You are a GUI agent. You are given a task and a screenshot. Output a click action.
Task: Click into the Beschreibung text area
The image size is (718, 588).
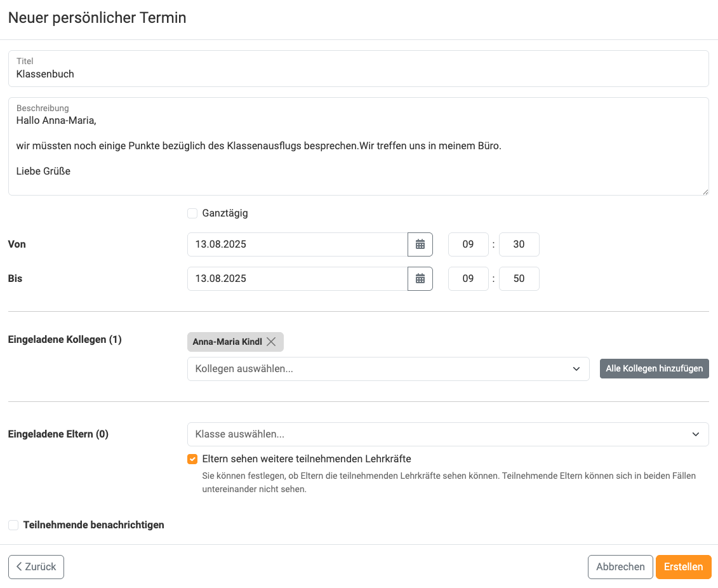coord(359,147)
